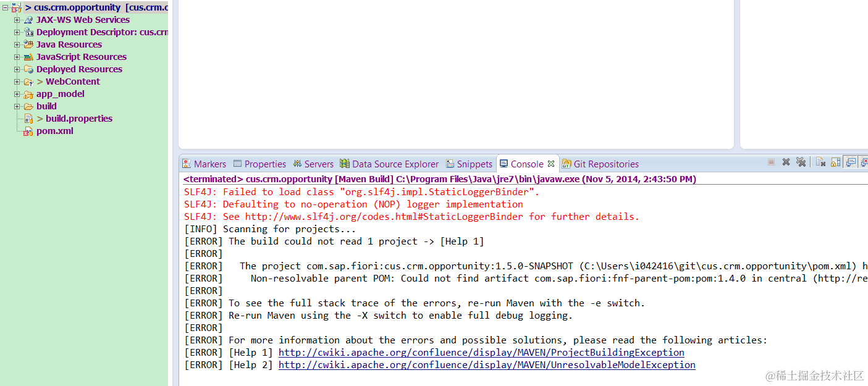The image size is (868, 386).
Task: Click the build.properties file icon
Action: (x=28, y=119)
